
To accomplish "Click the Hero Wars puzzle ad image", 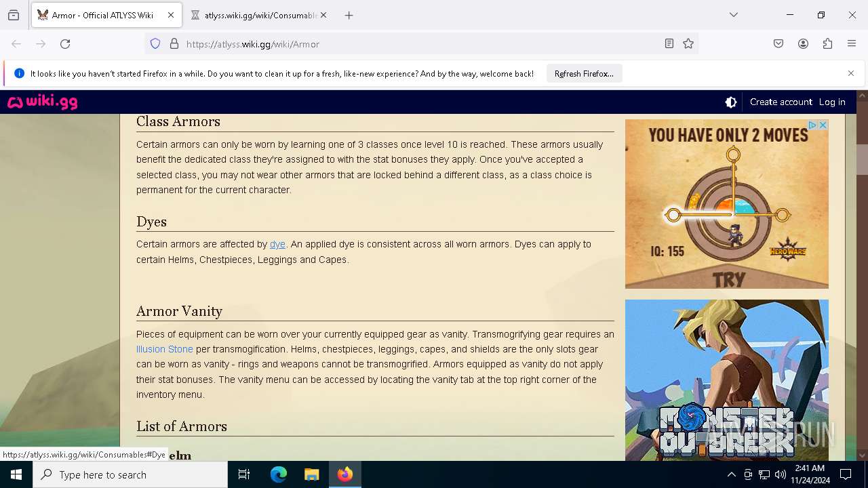I will (727, 204).
